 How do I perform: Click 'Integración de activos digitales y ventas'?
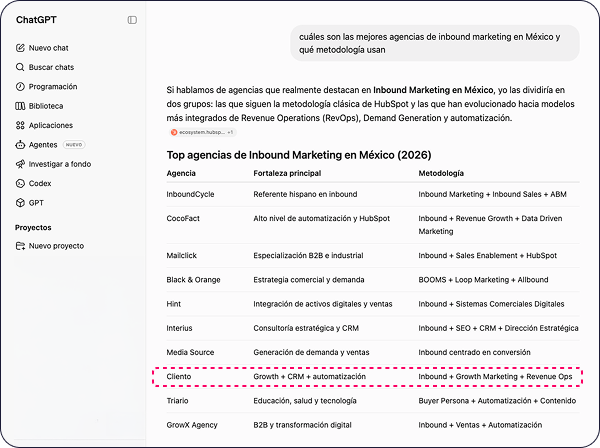coord(323,304)
